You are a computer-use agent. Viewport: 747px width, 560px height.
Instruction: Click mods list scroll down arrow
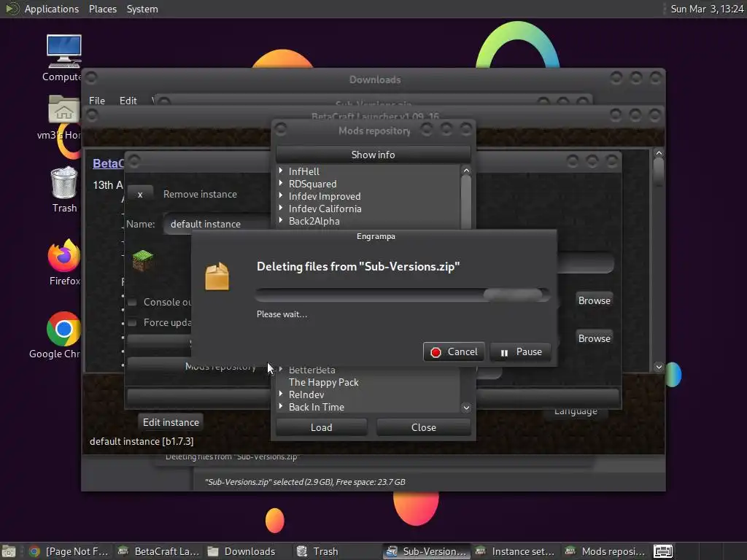(x=466, y=408)
